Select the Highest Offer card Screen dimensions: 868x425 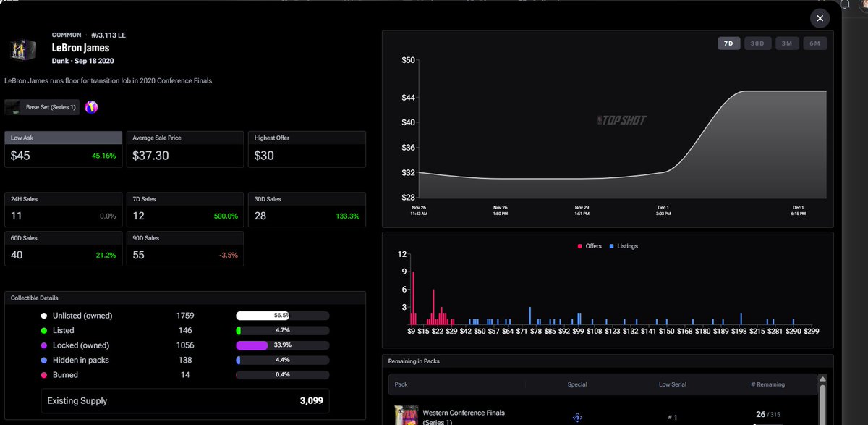pyautogui.click(x=307, y=149)
